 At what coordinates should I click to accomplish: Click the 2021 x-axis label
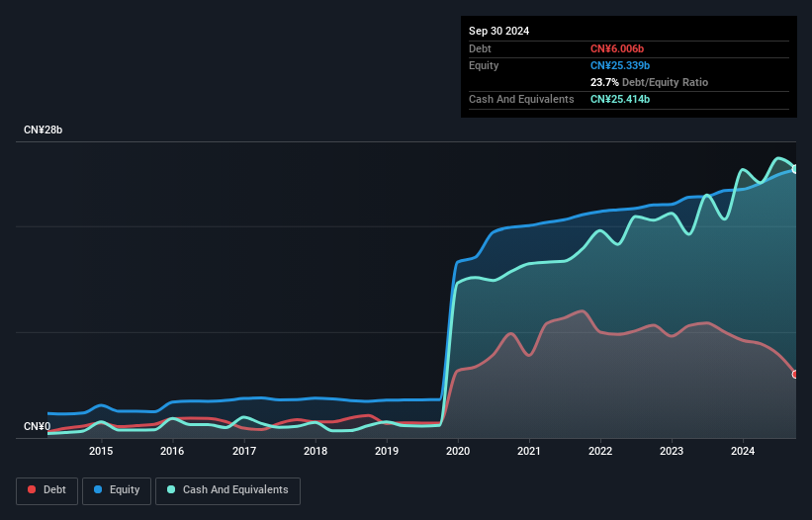click(x=529, y=451)
